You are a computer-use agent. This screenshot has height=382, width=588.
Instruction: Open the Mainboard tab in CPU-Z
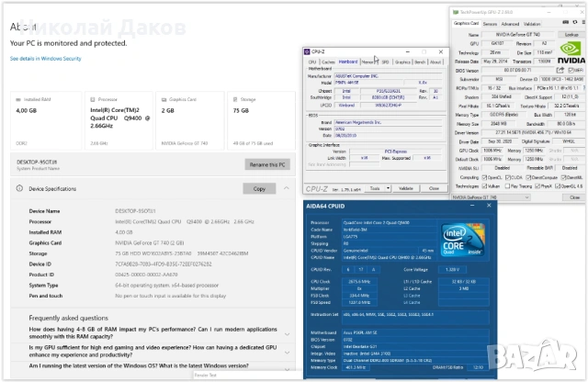click(x=348, y=62)
